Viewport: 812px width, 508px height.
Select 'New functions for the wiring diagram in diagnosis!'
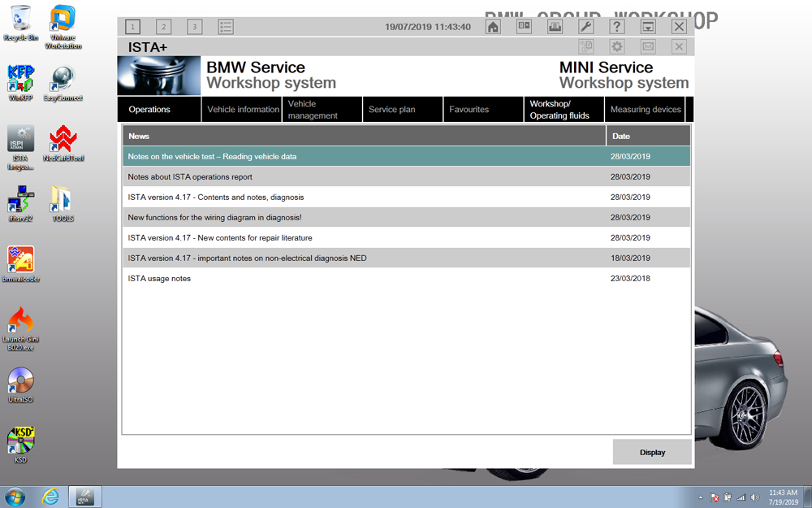click(407, 217)
